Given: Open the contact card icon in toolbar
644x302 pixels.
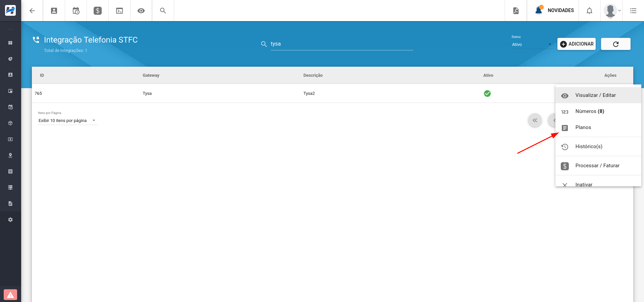Looking at the screenshot, I should click(54, 11).
